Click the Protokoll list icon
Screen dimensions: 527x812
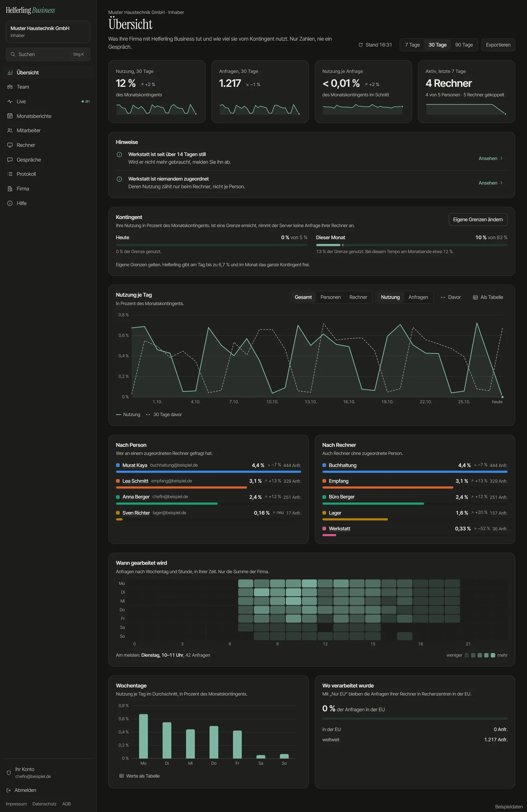(x=10, y=174)
